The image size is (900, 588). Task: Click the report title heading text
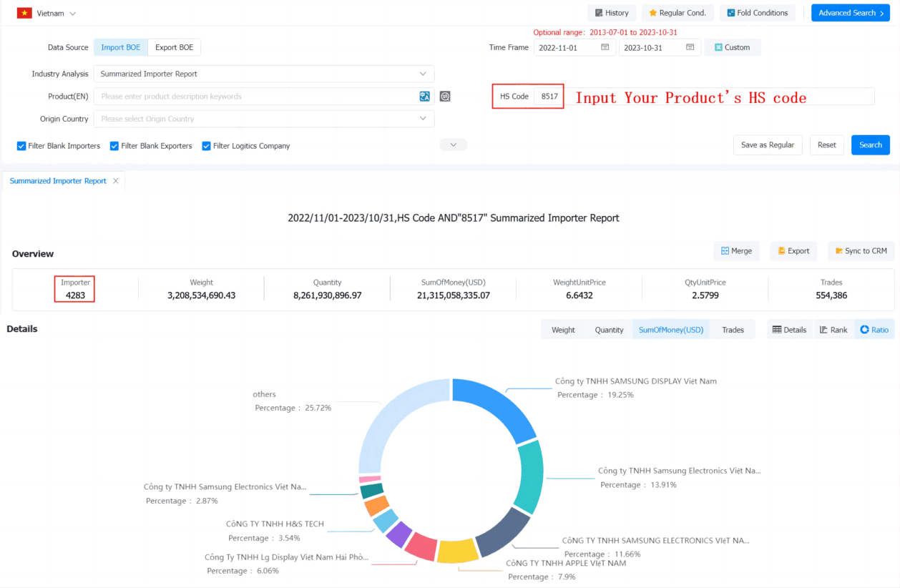[454, 217]
